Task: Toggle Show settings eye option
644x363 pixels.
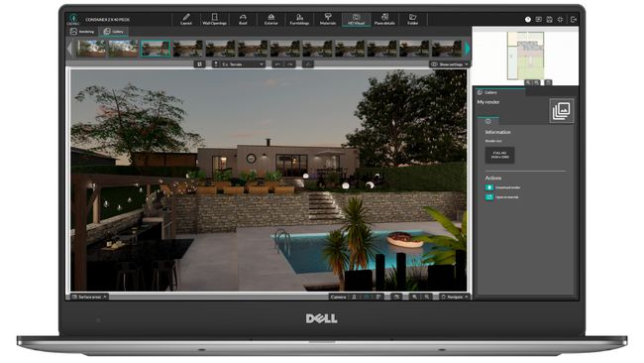Action: 450,64
